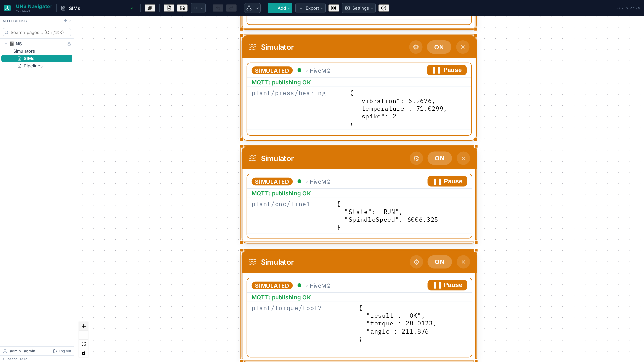Fit the canvas view with the fullscreen icon
The height and width of the screenshot is (362, 644).
tap(84, 344)
